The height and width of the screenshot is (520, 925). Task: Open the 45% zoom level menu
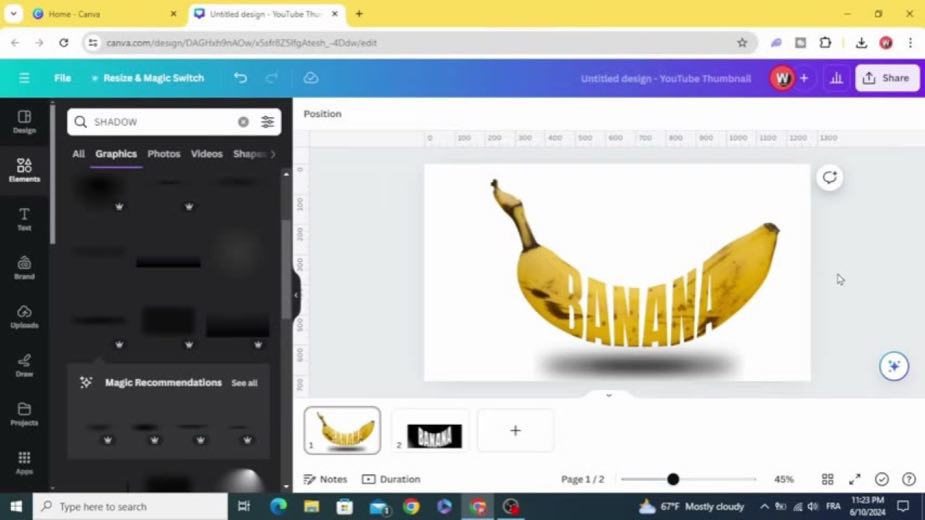coord(784,479)
